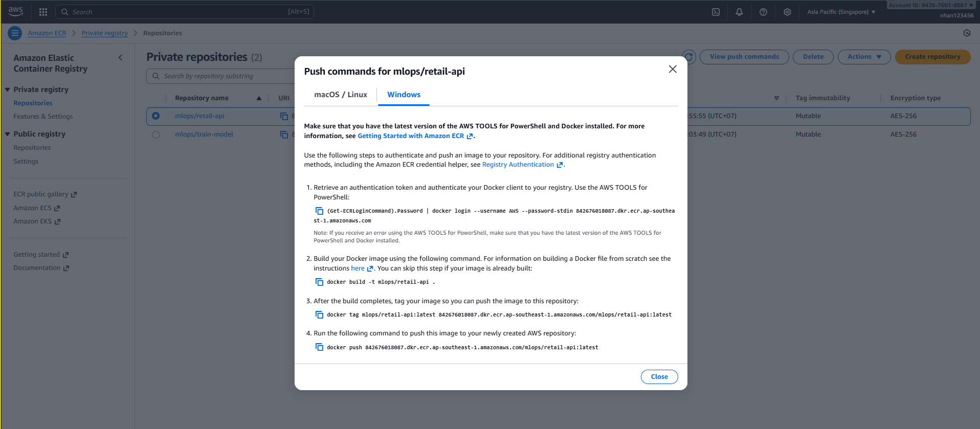Select the mlops/retail-api radio button
The image size is (980, 429).
[155, 116]
